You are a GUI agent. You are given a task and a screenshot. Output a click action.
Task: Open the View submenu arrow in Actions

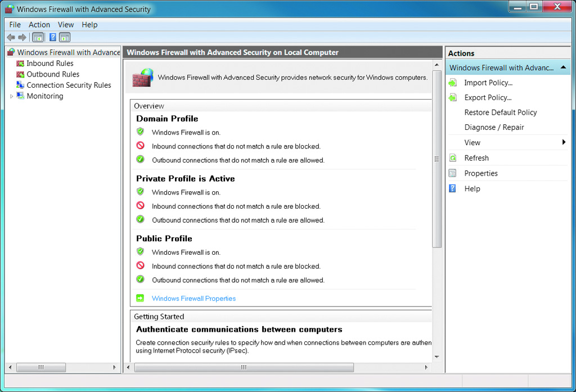(564, 142)
